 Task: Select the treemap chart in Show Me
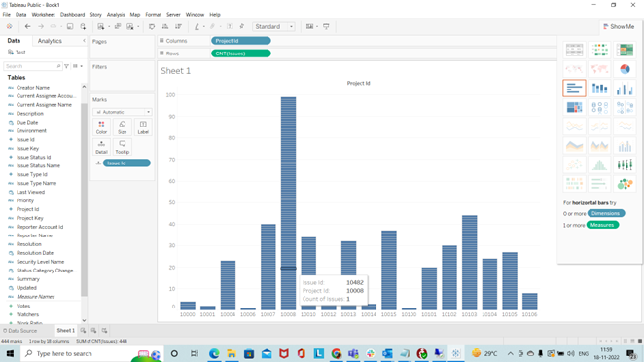[574, 108]
